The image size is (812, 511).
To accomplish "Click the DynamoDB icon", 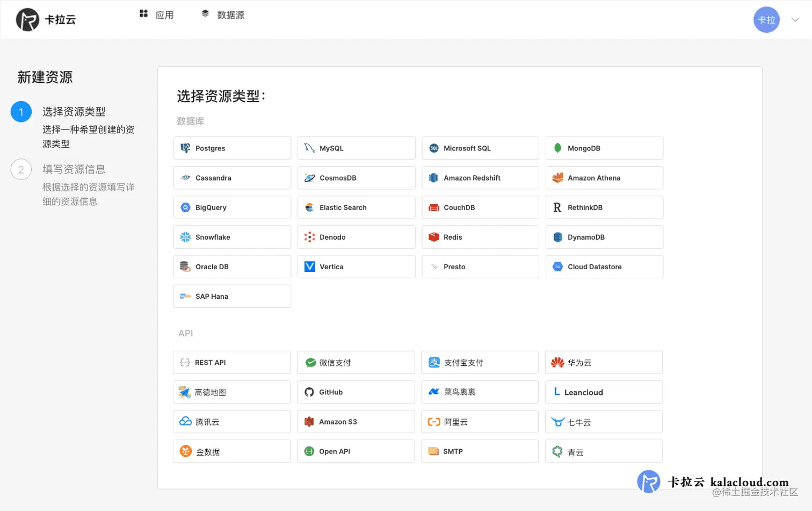I will coord(557,237).
